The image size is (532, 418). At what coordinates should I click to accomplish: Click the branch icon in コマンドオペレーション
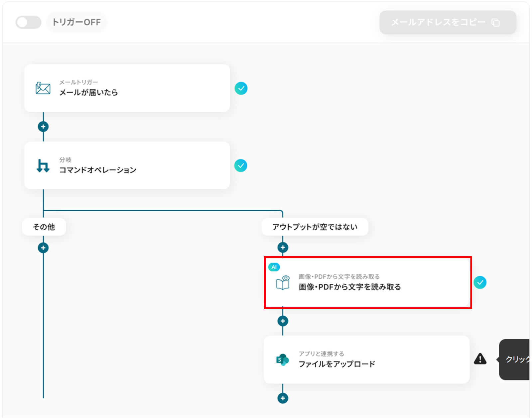click(x=43, y=165)
